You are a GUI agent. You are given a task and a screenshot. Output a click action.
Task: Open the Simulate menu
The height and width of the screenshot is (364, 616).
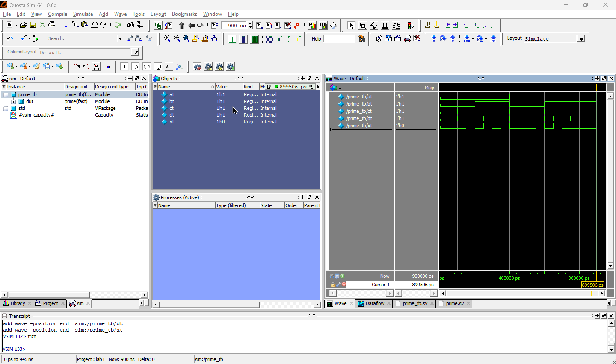coord(83,14)
